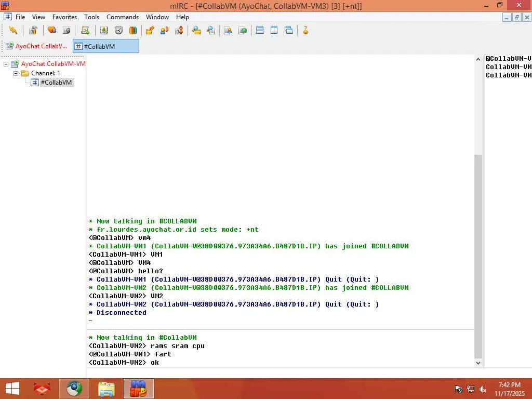This screenshot has width=532, height=399.
Task: Select second nick CollabVM-VM in nick list
Action: (508, 67)
